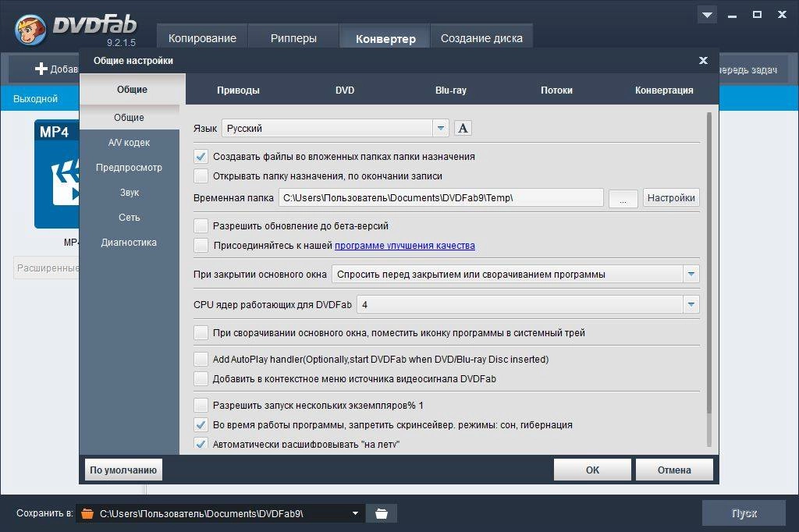Open A/V кодек sidebar section
This screenshot has width=799, height=532.
point(130,143)
